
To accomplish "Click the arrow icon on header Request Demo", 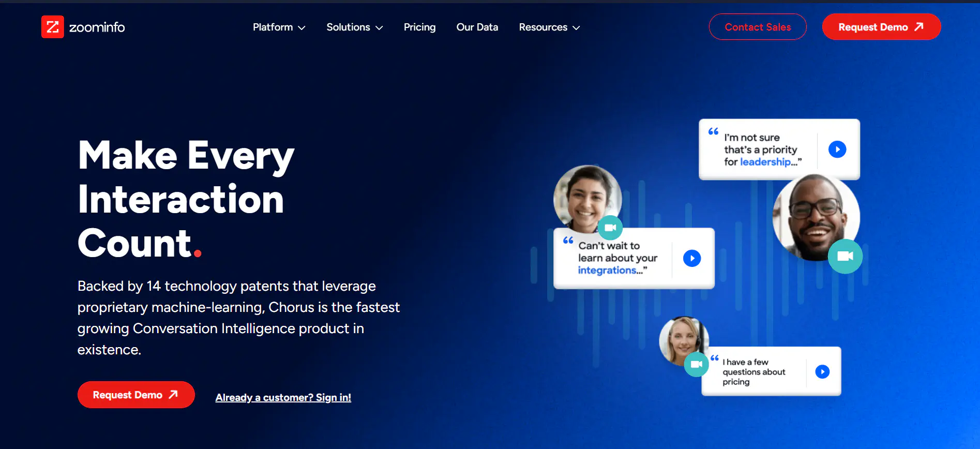I will tap(919, 26).
